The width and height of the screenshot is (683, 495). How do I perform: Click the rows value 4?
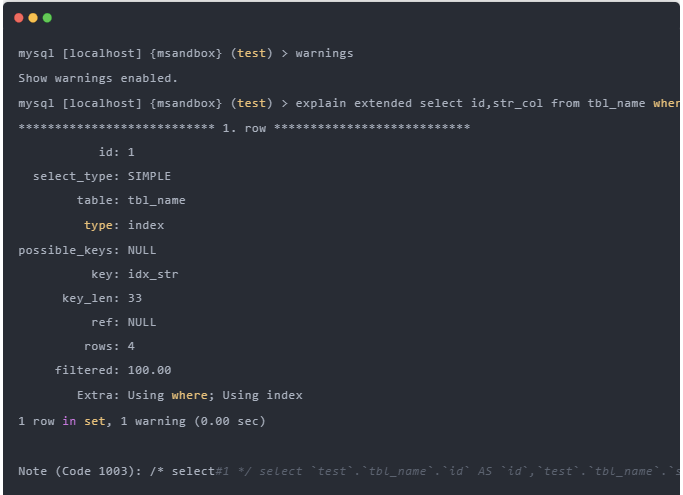point(131,346)
